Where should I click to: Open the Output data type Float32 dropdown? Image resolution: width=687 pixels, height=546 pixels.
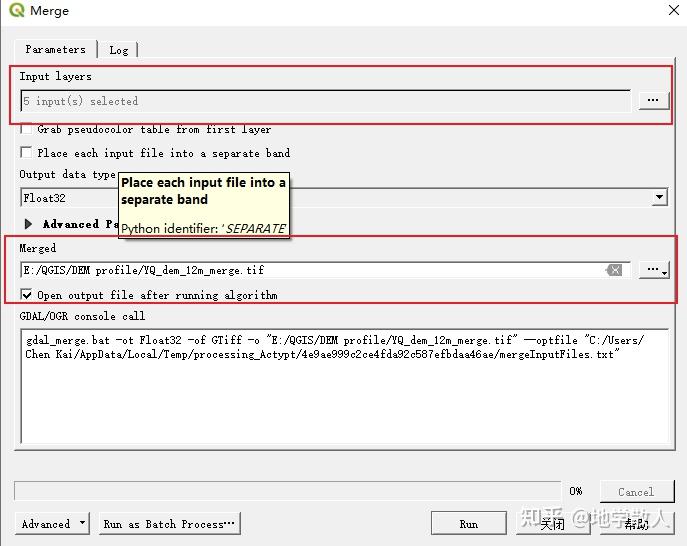click(344, 198)
